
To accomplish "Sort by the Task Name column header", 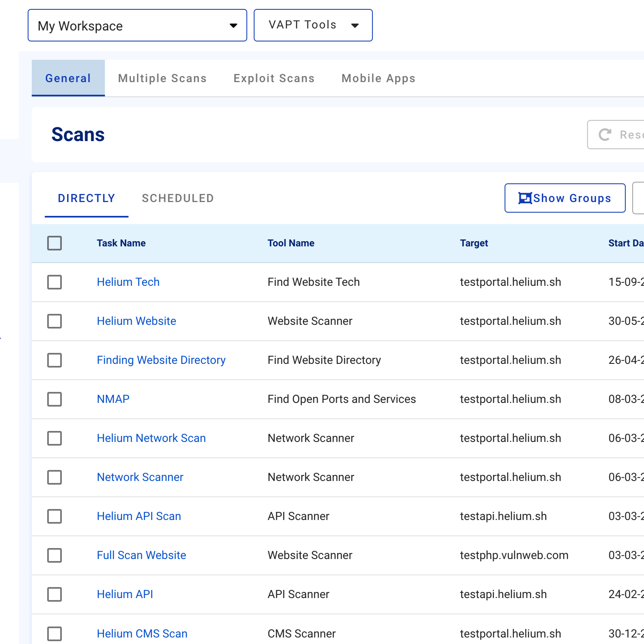I will tap(121, 243).
